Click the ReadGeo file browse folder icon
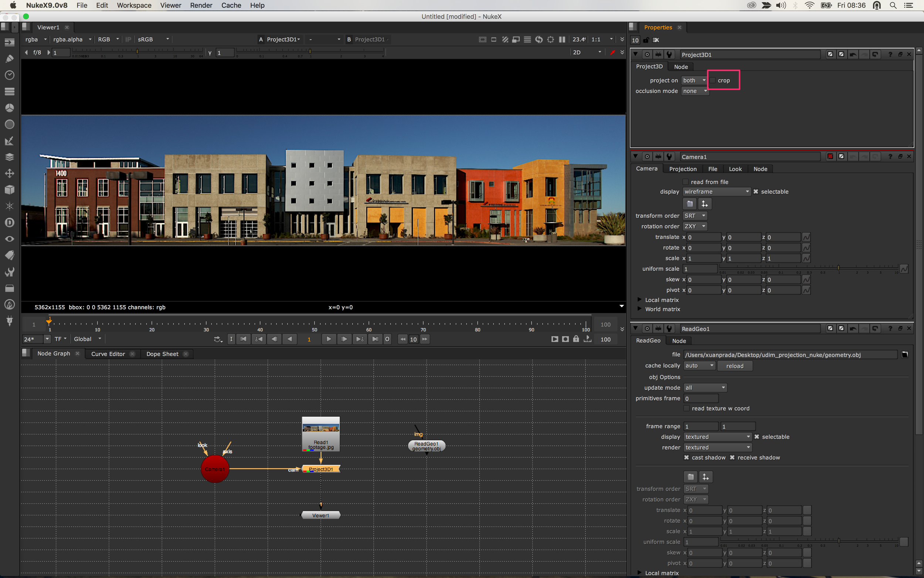This screenshot has width=924, height=578. [905, 355]
